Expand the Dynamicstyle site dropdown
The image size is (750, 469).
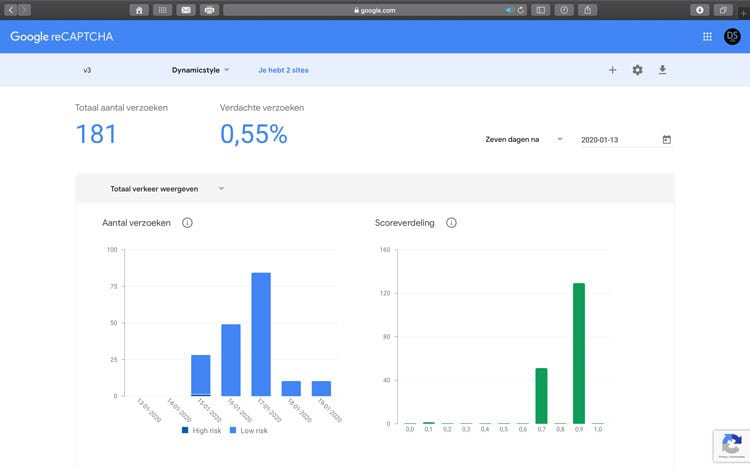click(201, 70)
